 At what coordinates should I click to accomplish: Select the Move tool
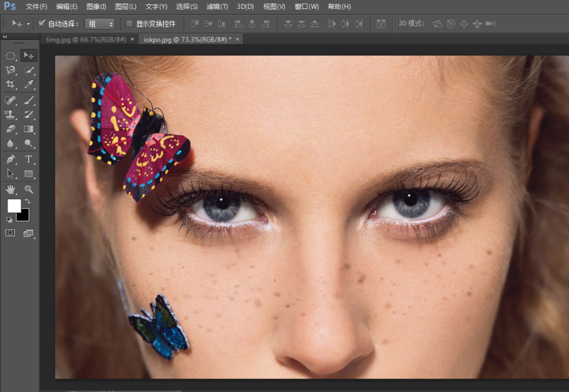click(29, 56)
